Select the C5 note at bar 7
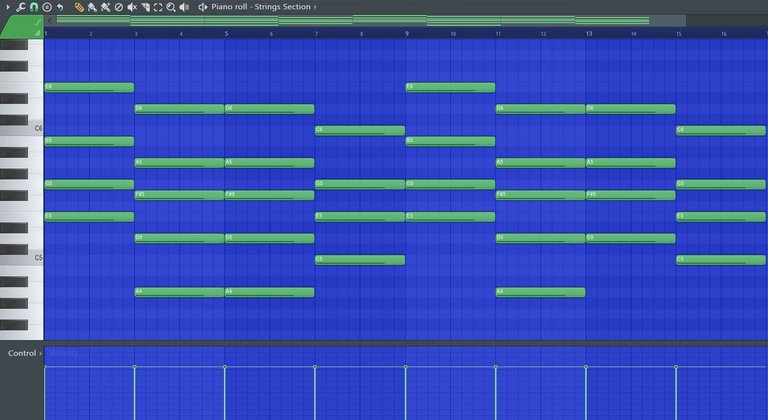 (x=360, y=260)
